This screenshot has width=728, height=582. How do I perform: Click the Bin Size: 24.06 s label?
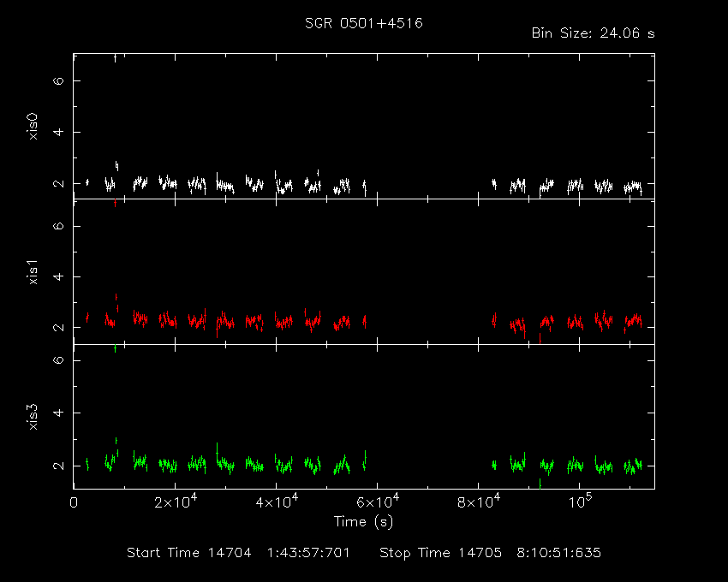tap(593, 33)
